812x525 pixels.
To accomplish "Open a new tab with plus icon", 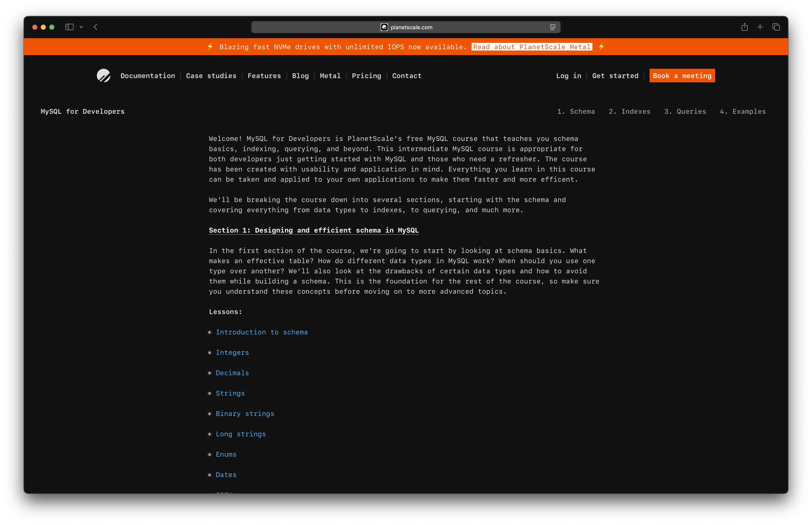I will pyautogui.click(x=760, y=27).
